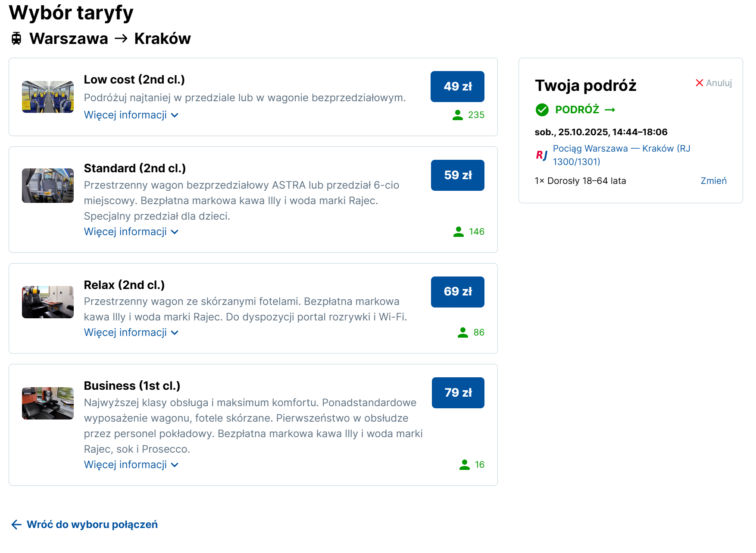The image size is (756, 553).
Task: Click the train icon beside Warszawa
Action: click(x=16, y=39)
